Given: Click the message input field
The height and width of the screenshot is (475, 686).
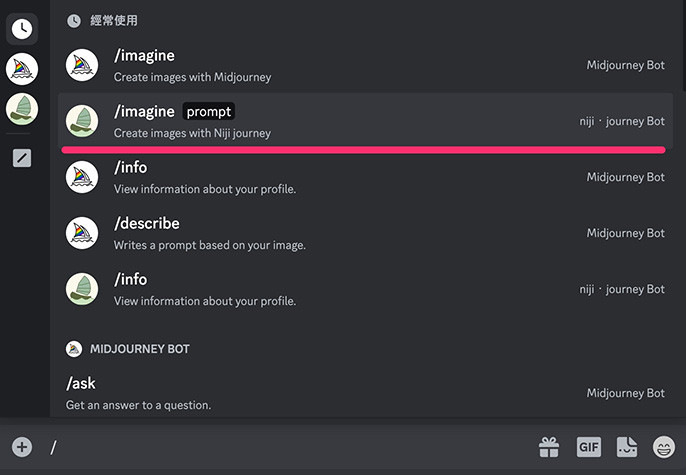Looking at the screenshot, I should click(x=290, y=447).
